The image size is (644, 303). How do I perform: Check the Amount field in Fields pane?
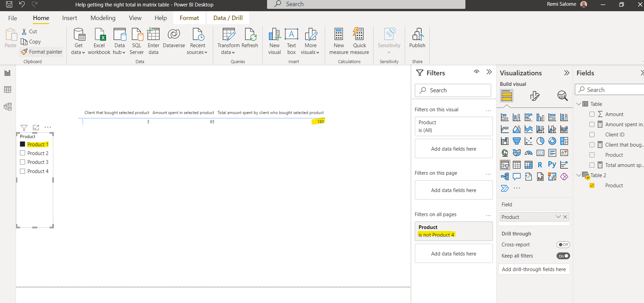[592, 114]
